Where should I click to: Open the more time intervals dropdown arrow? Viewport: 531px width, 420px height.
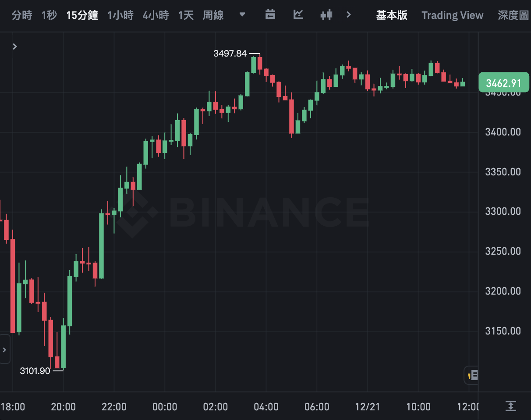242,15
